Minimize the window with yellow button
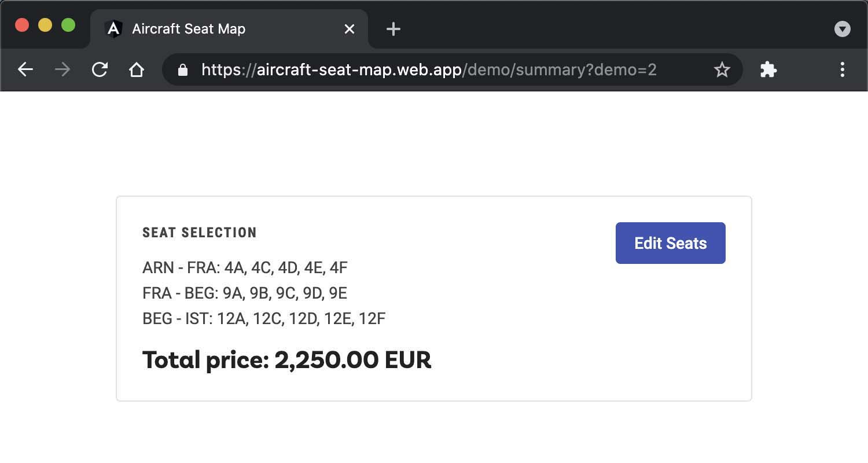 point(45,25)
